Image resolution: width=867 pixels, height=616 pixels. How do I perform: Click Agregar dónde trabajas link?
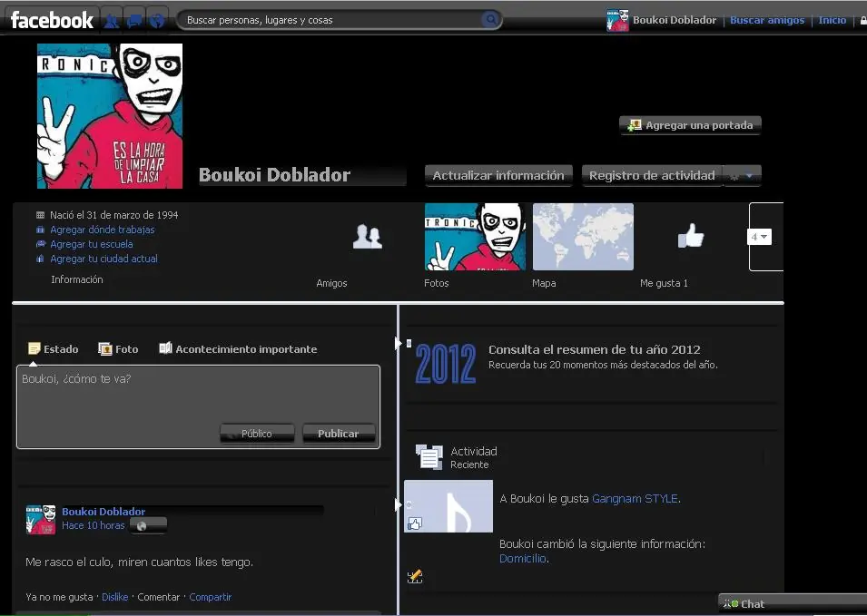click(x=103, y=230)
